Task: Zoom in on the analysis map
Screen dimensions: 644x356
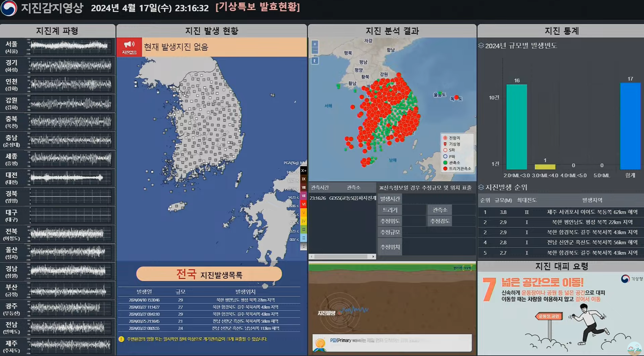Action: point(315,44)
